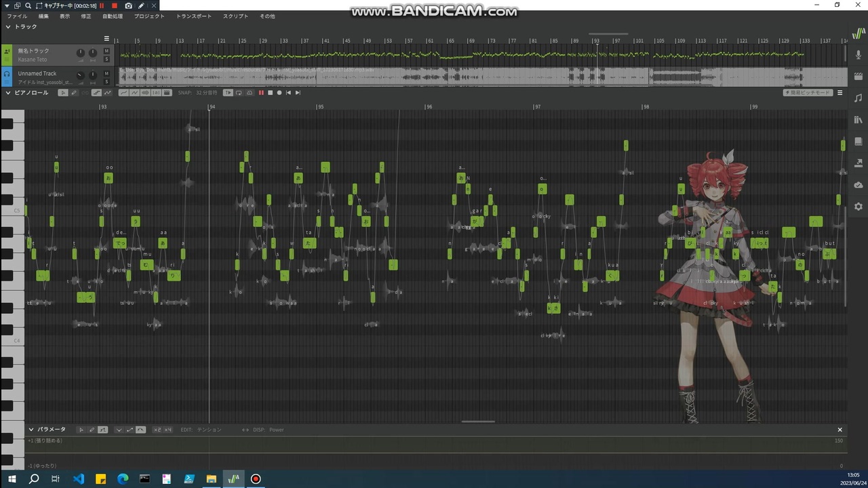Screen dimensions: 868x488
Task: Collapse the トラック section
Action: point(8,27)
